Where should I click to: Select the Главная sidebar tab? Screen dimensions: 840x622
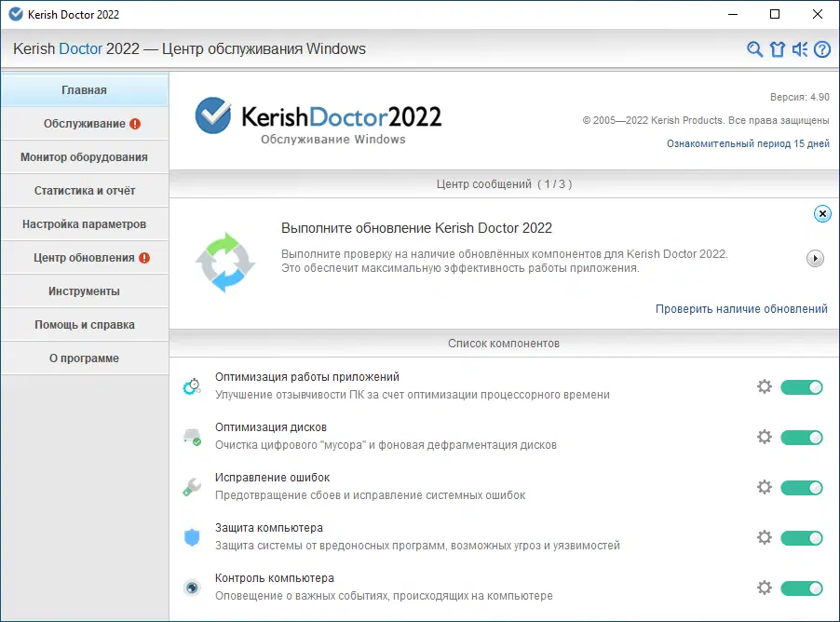click(x=84, y=90)
